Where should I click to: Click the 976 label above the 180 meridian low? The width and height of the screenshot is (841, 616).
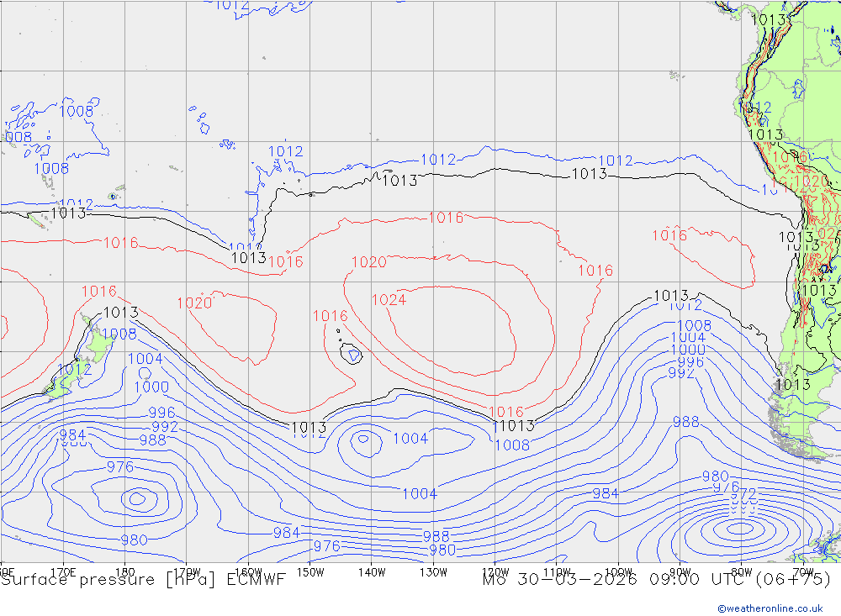120,467
